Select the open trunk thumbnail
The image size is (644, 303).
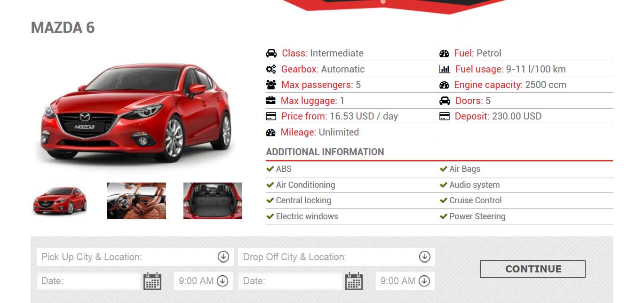coord(213,201)
